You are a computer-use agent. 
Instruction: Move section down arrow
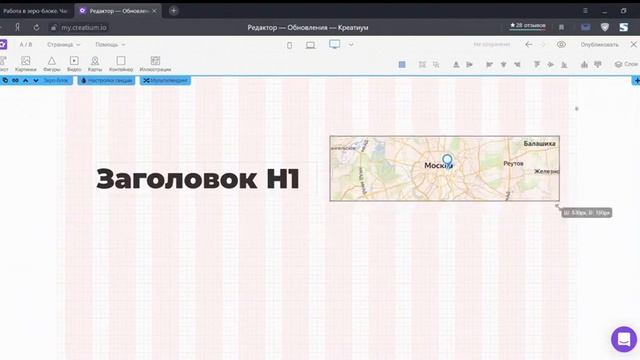click(36, 80)
